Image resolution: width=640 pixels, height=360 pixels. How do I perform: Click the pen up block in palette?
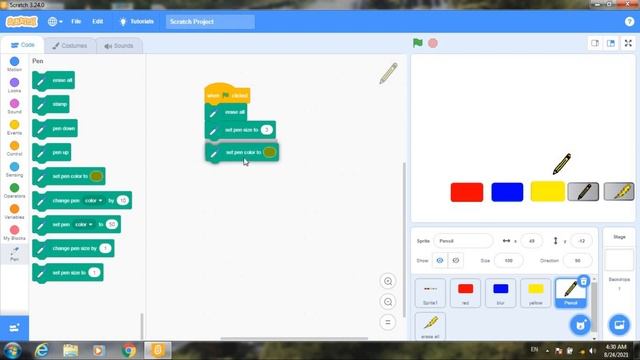pyautogui.click(x=51, y=153)
